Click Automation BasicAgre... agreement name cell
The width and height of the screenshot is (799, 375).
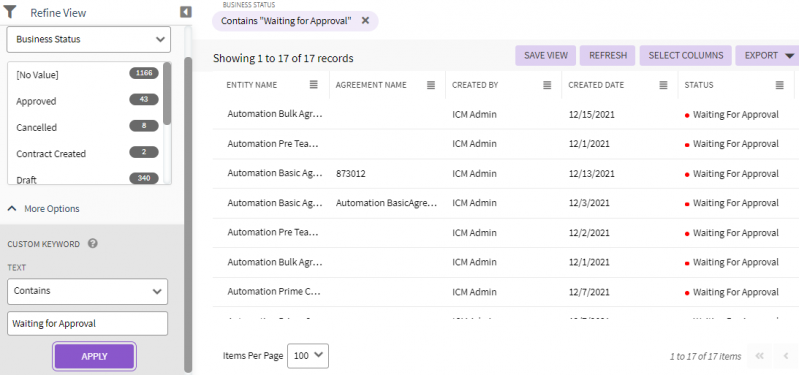coord(386,203)
